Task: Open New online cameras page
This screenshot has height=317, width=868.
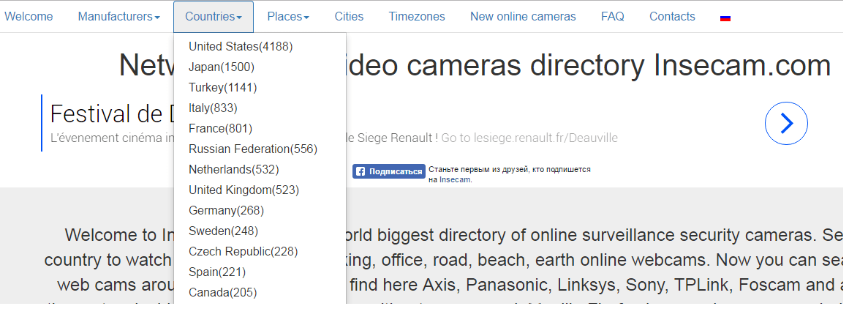Action: point(523,17)
